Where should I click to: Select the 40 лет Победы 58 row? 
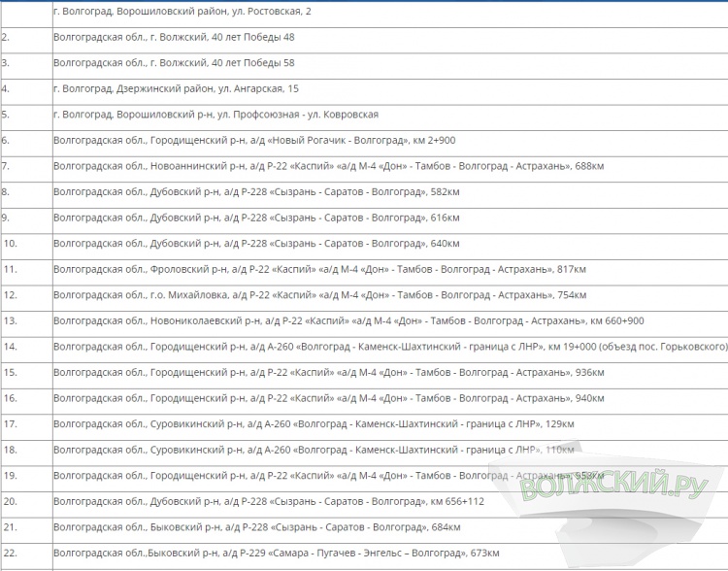(175, 62)
